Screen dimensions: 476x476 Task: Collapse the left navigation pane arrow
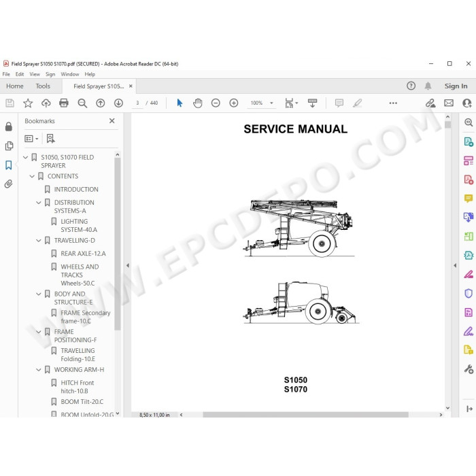pyautogui.click(x=128, y=265)
